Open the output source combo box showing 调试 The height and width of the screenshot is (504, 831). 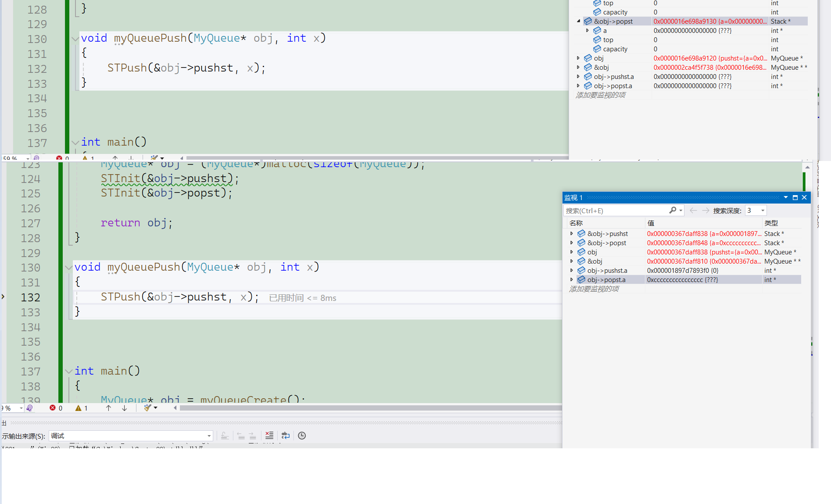pyautogui.click(x=131, y=436)
